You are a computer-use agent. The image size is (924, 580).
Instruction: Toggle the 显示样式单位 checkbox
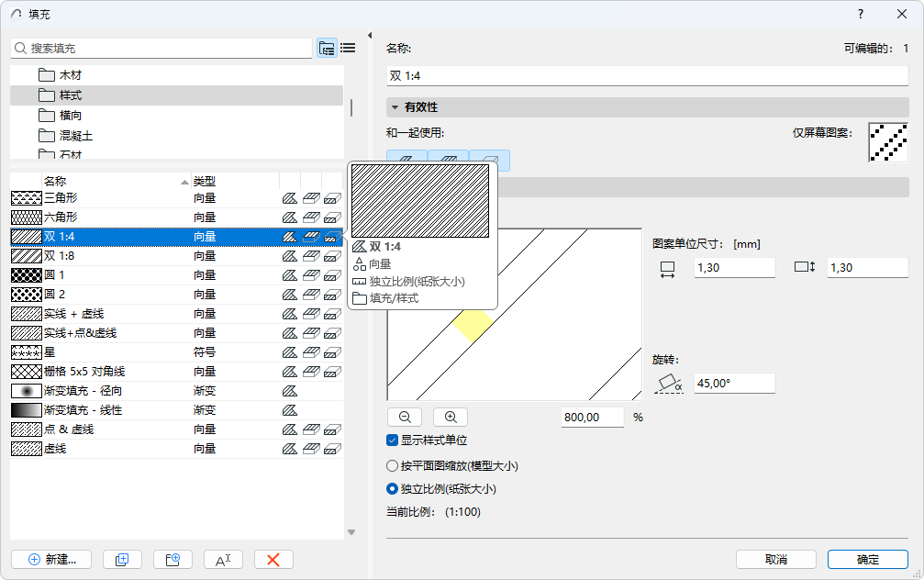(393, 441)
